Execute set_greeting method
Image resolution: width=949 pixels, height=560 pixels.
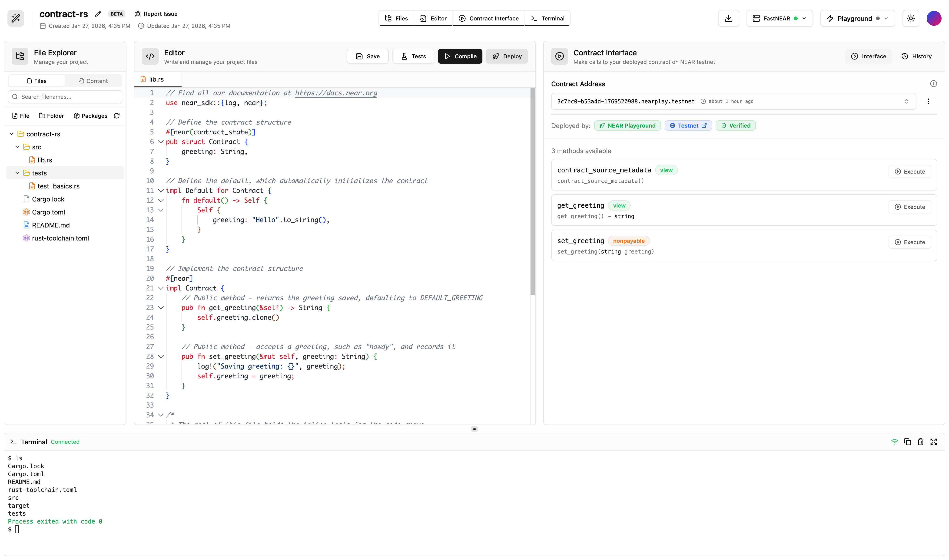point(910,242)
